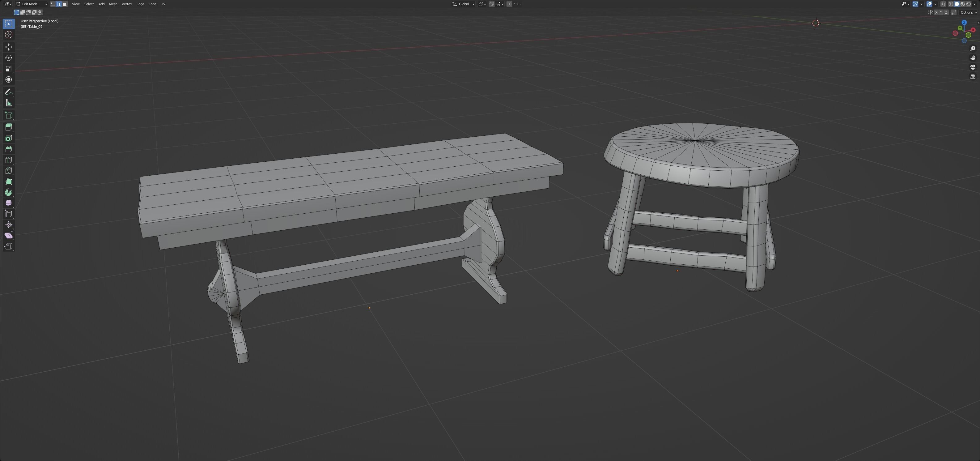The image size is (980, 461).
Task: Toggle the camera view icon
Action: pos(973,67)
